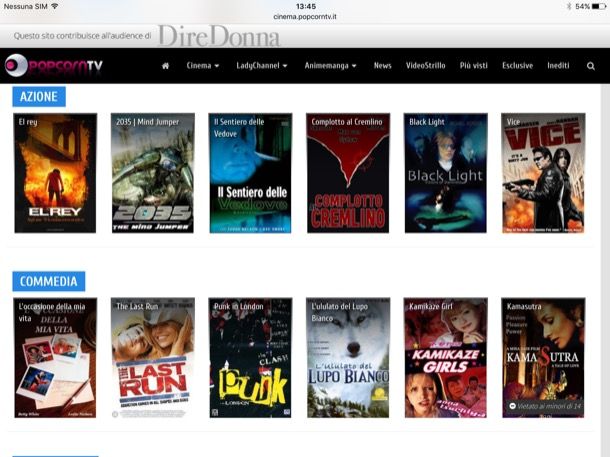
Task: Open the VideoStrillo menu item
Action: pos(426,66)
